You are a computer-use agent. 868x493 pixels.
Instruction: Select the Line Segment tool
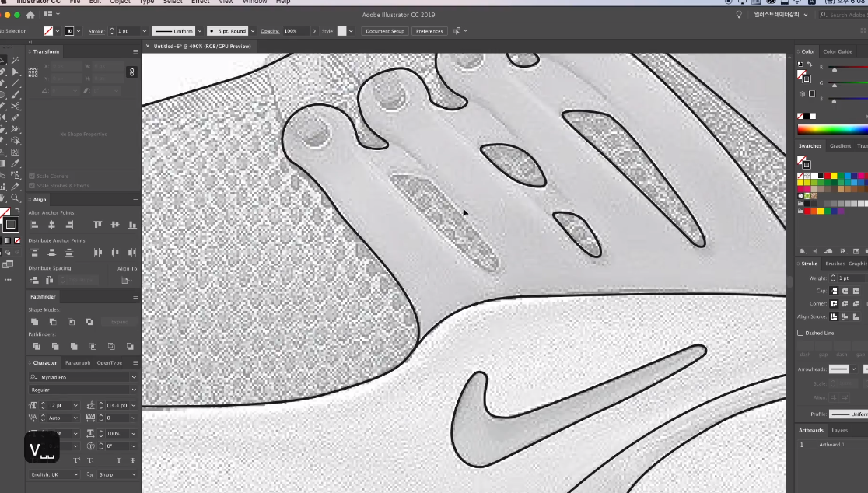tap(15, 83)
